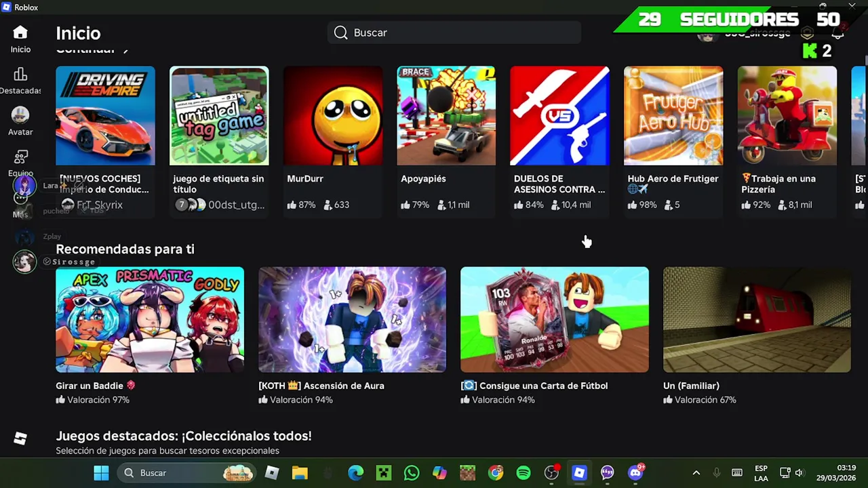Screen dimensions: 868x488
Task: Click the 'Valoración 67%' rating text
Action: (x=705, y=400)
